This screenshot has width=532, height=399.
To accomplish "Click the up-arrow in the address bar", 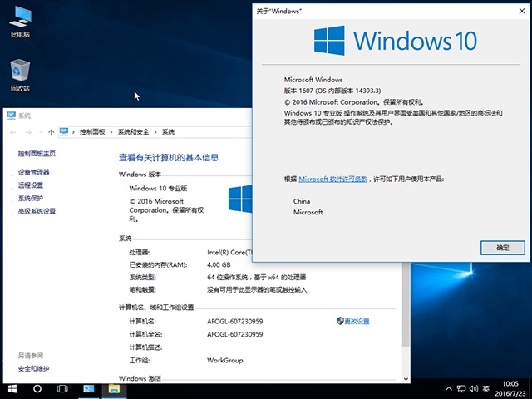I will 52,132.
